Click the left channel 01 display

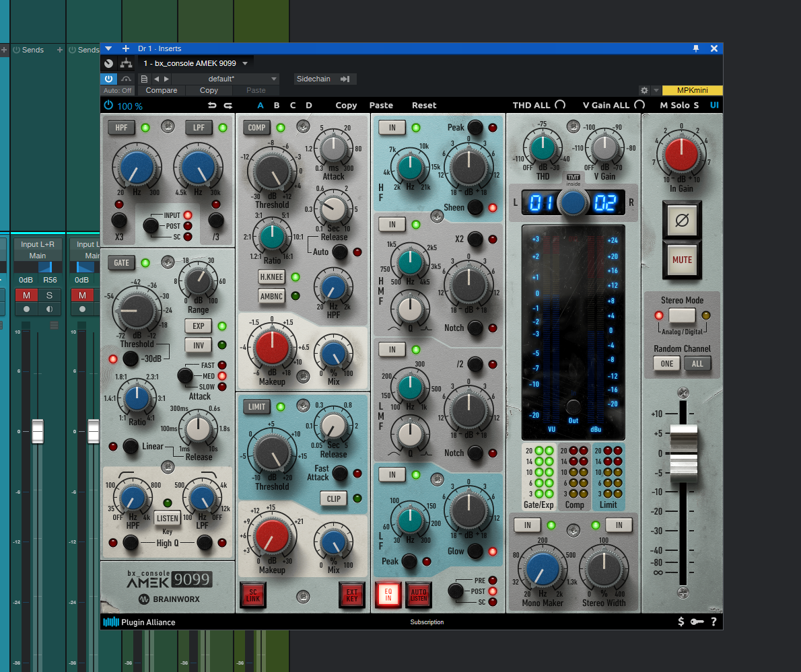(541, 203)
